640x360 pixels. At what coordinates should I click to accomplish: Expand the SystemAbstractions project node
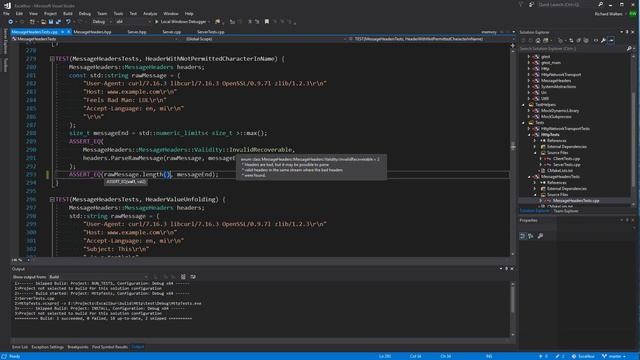(x=529, y=87)
